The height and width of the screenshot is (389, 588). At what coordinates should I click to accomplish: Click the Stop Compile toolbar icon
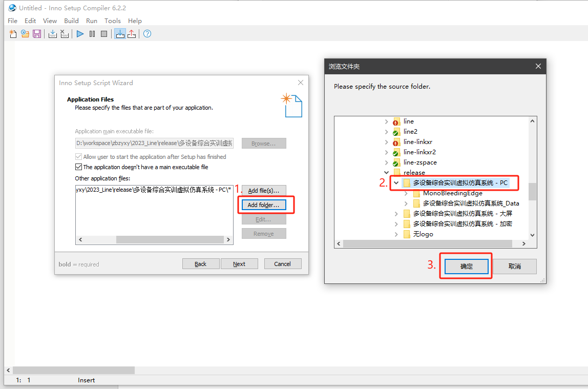tap(65, 34)
